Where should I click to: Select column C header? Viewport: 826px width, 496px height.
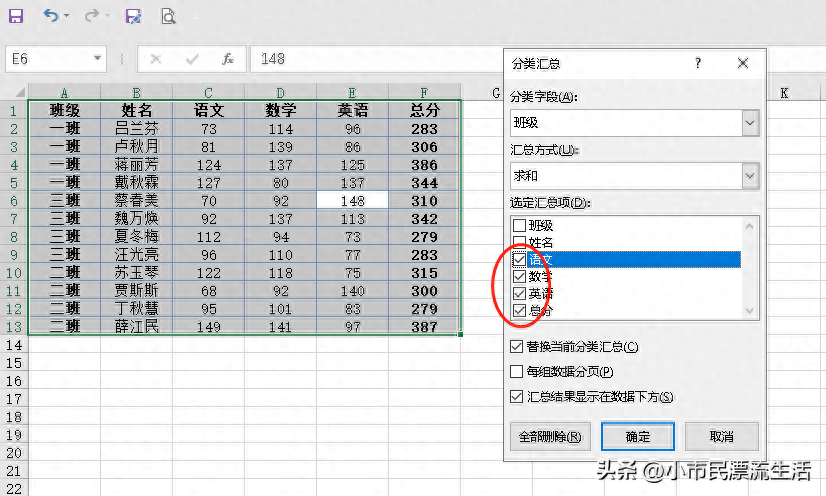[x=209, y=93]
